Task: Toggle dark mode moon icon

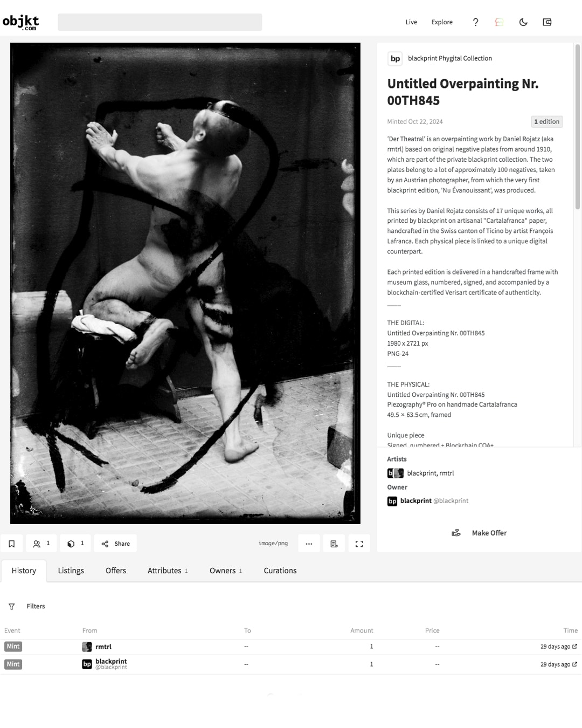Action: 523,22
